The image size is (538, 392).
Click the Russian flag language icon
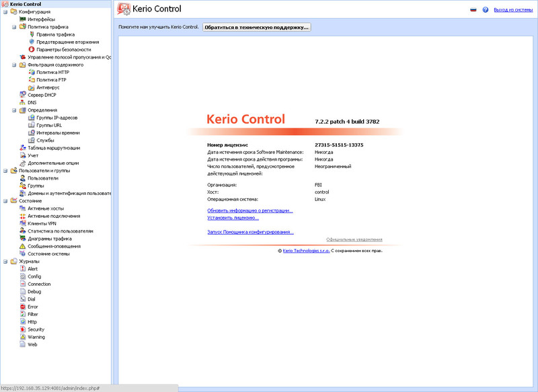click(473, 9)
